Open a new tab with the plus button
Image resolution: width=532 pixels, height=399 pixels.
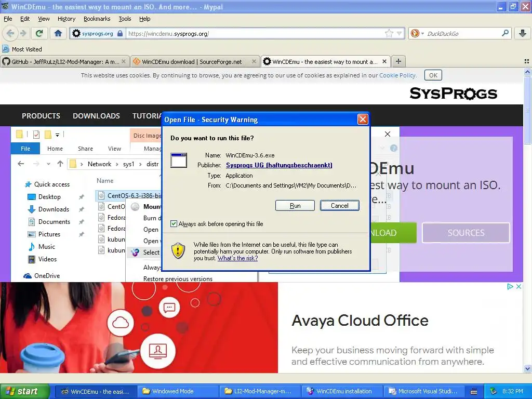click(x=398, y=61)
